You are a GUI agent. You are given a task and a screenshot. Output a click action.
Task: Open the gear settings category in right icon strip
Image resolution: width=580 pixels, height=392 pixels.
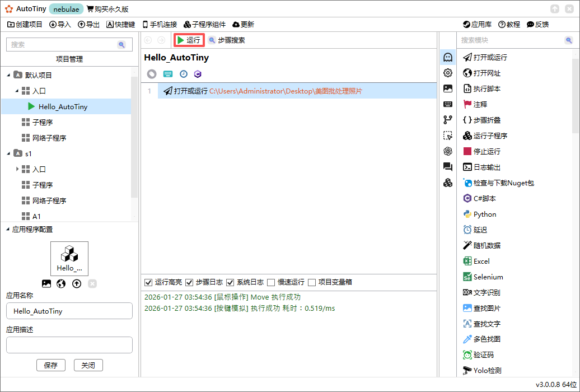pos(447,72)
